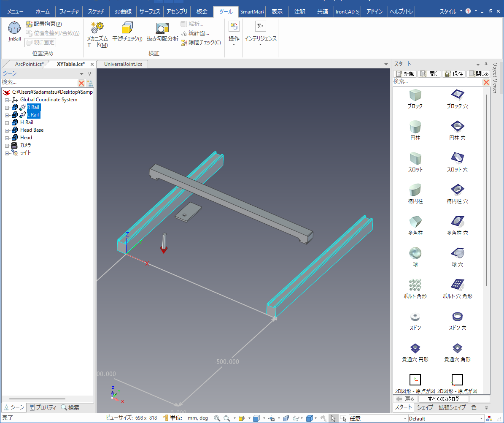504x423 pixels.
Task: Open the Default configuration combo box
Action: coord(445,418)
